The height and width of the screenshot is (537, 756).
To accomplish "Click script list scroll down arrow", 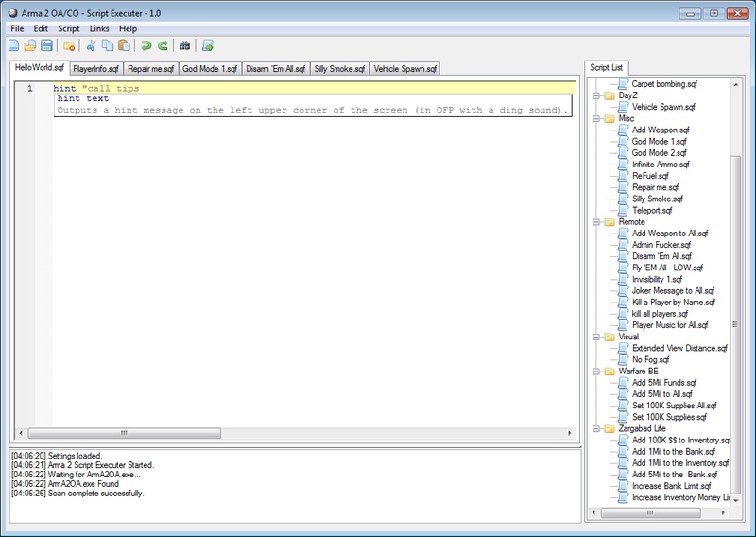I will click(x=736, y=501).
